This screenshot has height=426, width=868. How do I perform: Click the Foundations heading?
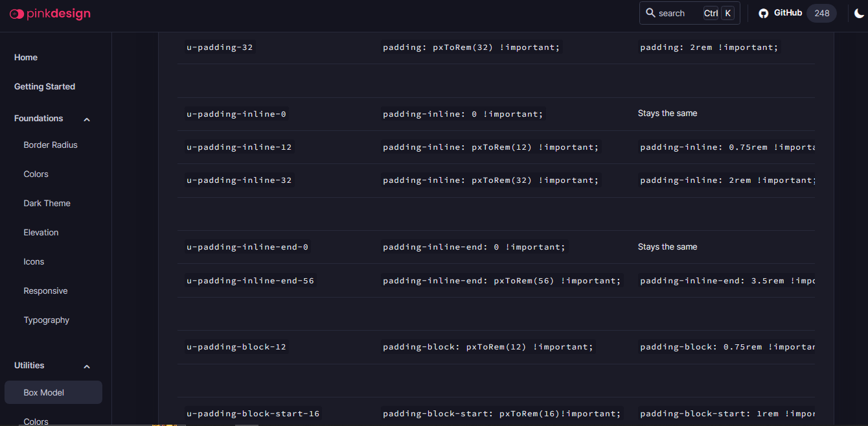(39, 119)
